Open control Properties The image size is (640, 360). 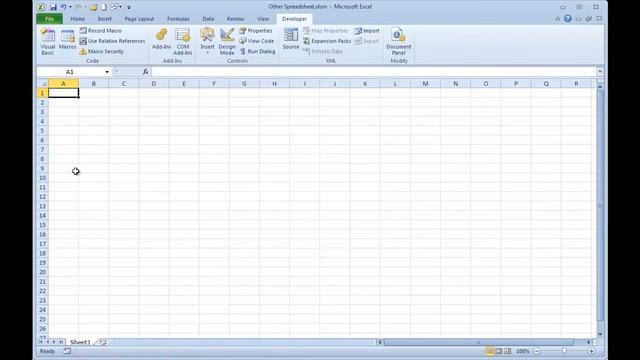(256, 31)
